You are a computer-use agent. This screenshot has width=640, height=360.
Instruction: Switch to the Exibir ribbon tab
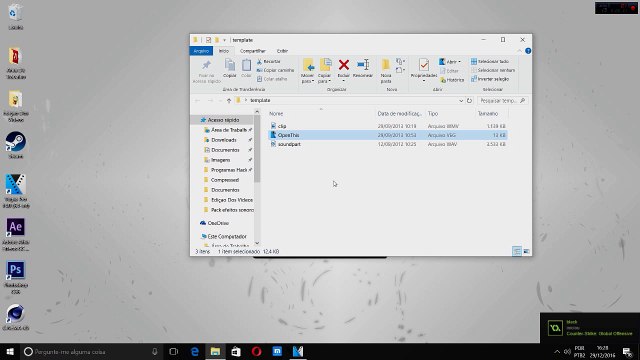pyautogui.click(x=282, y=51)
